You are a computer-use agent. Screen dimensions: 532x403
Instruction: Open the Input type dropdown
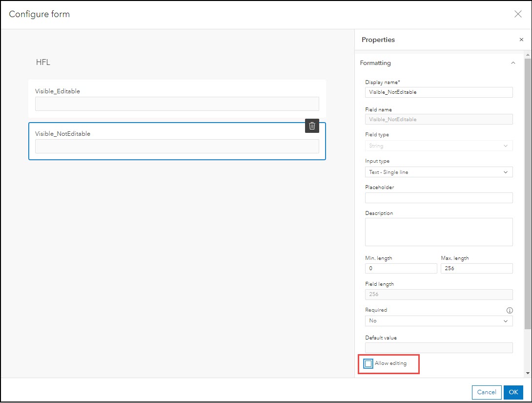click(x=438, y=172)
